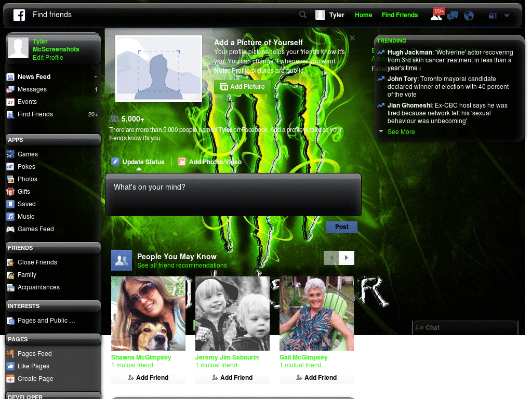Open the Music note icon
This screenshot has width=532, height=399.
tap(10, 217)
